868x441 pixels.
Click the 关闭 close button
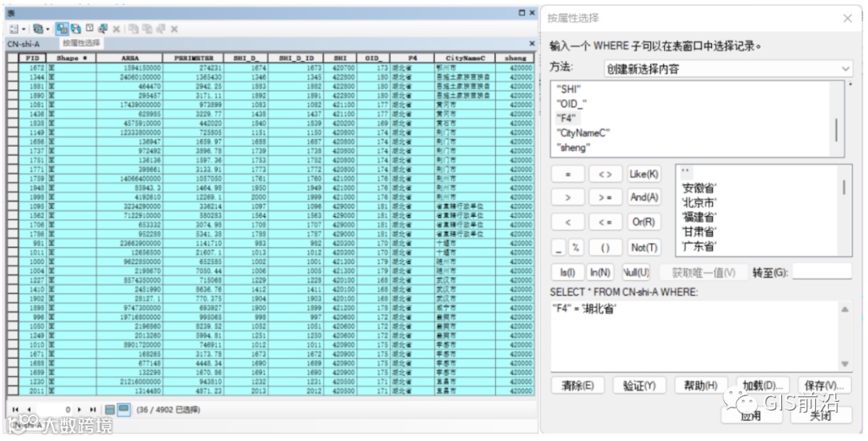821,414
